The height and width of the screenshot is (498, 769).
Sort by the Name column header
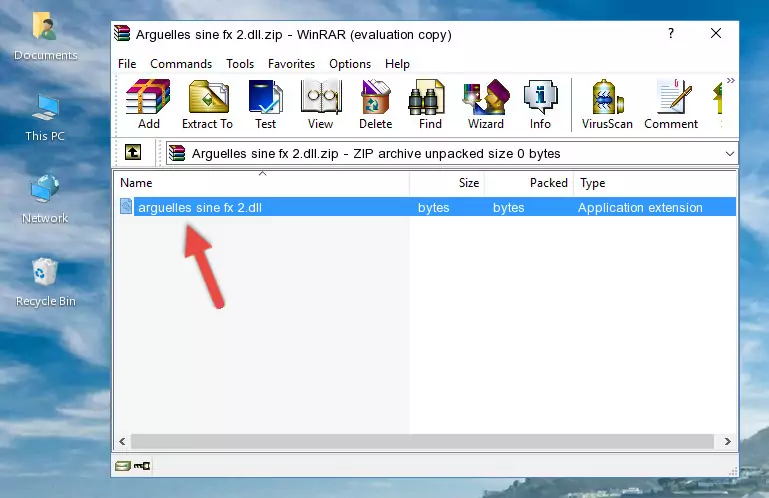(x=262, y=183)
